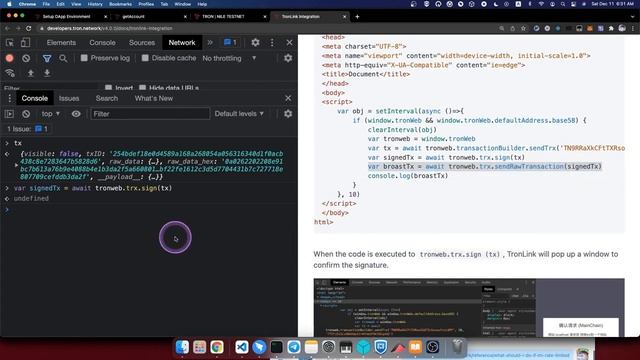Image resolution: width=640 pixels, height=360 pixels.
Task: Click the 1 Issue link in console
Action: point(27,129)
